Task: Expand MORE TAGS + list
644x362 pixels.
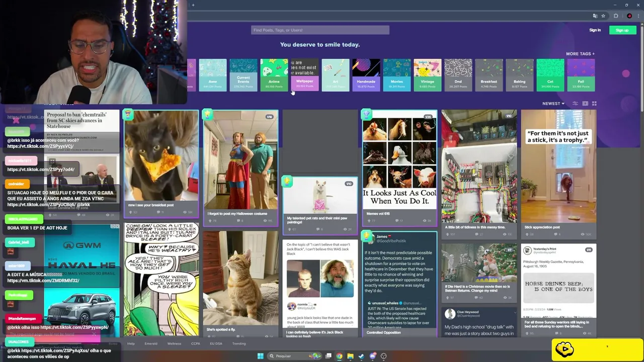Action: coord(580,54)
